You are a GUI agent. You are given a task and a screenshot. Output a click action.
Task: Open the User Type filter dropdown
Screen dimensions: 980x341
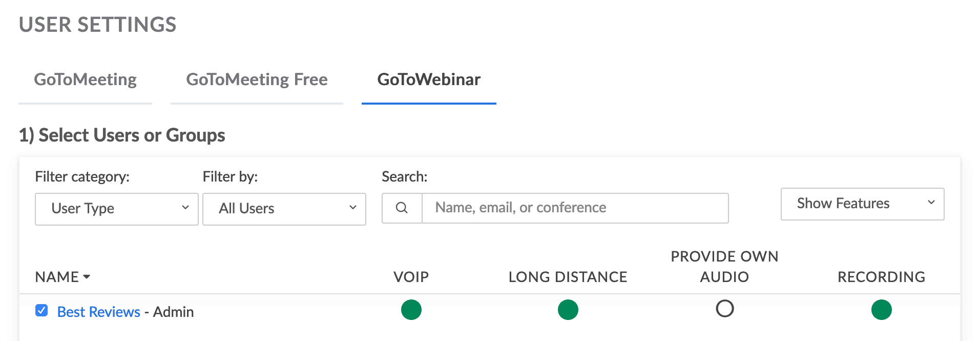tap(116, 208)
